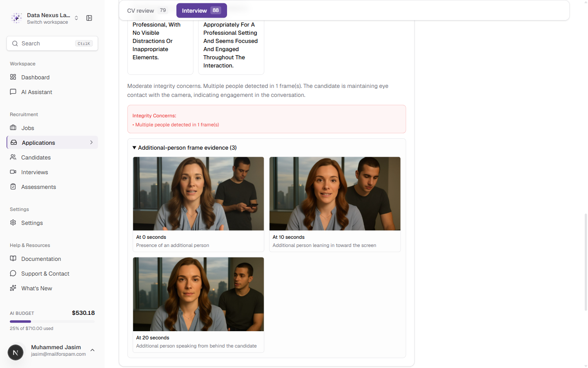Click the Jobs briefcase icon

pos(13,128)
